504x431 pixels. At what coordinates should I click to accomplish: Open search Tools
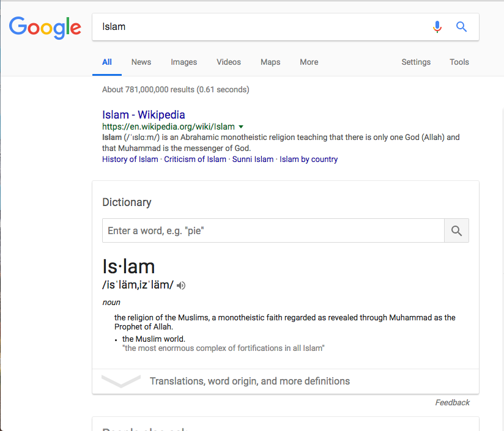point(459,62)
